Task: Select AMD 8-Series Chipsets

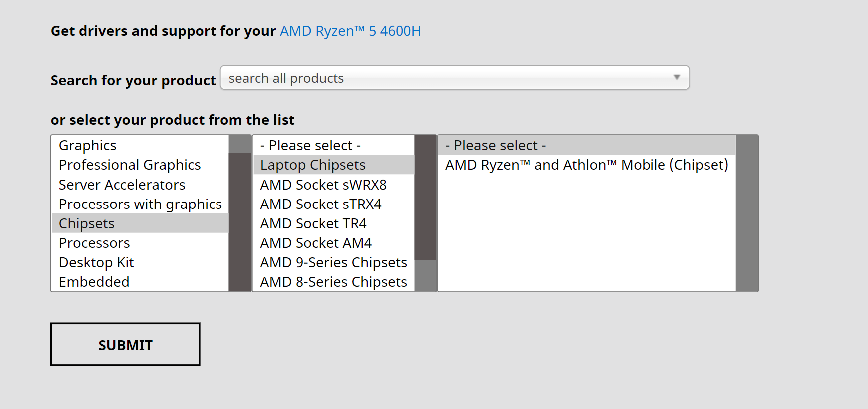Action: (x=334, y=282)
